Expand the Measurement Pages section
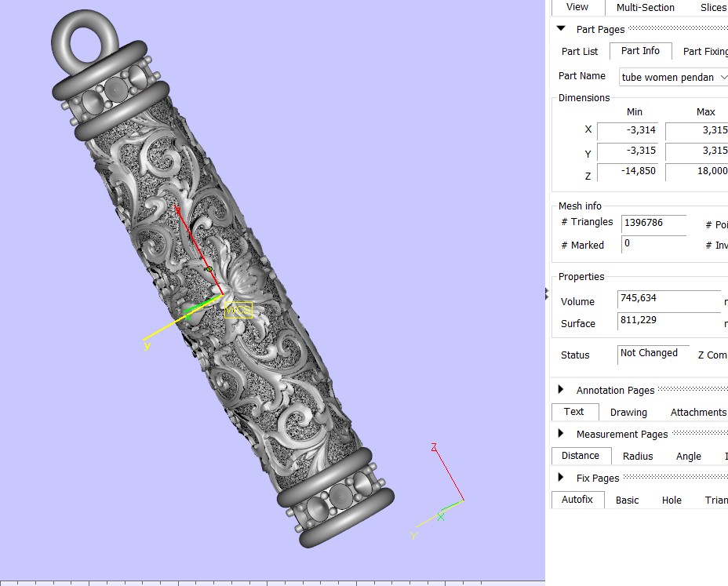The image size is (728, 586). (x=561, y=433)
